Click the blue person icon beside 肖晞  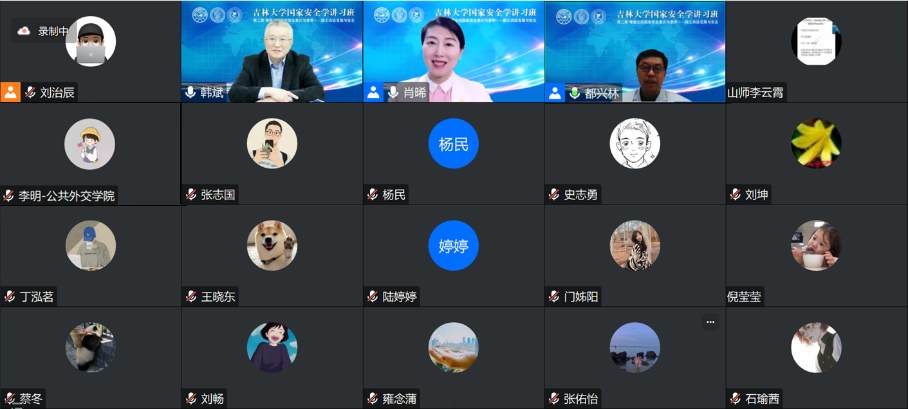[374, 92]
